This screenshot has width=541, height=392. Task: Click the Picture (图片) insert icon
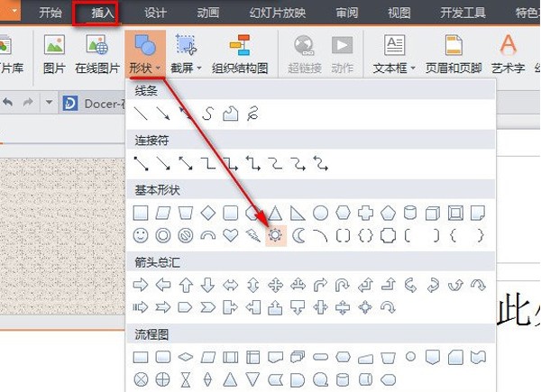coord(54,54)
